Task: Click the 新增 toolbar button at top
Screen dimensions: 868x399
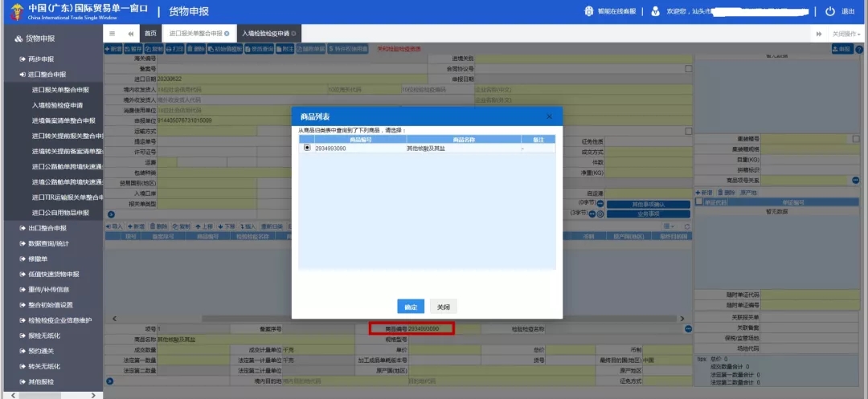Action: (113, 49)
